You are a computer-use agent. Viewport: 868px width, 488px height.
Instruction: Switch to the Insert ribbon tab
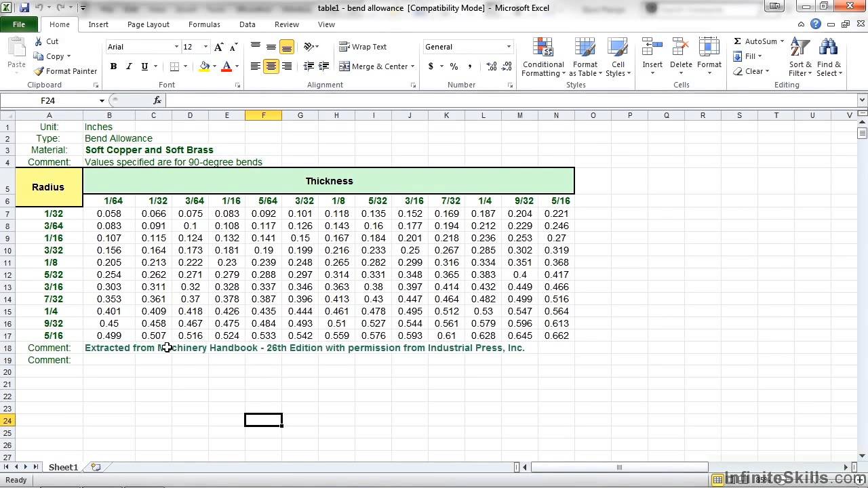[x=98, y=24]
